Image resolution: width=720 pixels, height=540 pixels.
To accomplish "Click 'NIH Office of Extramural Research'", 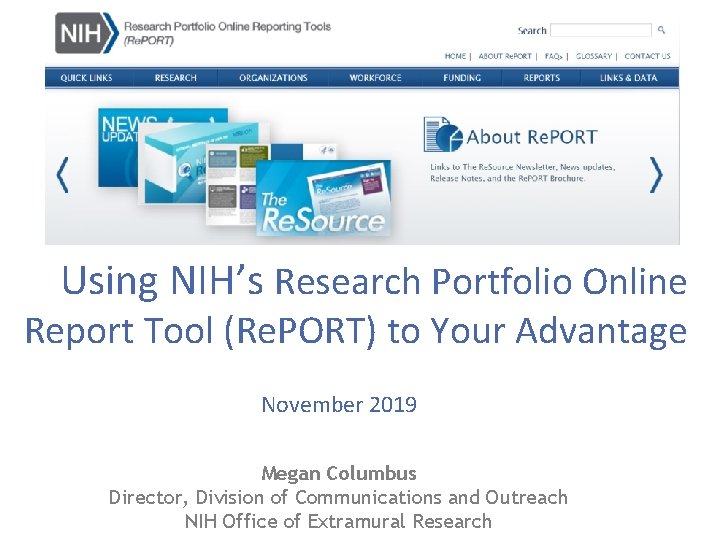I will pyautogui.click(x=338, y=522).
